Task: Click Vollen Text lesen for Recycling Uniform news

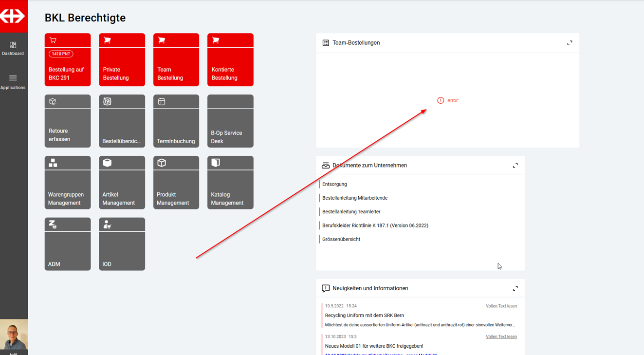Action: click(501, 306)
